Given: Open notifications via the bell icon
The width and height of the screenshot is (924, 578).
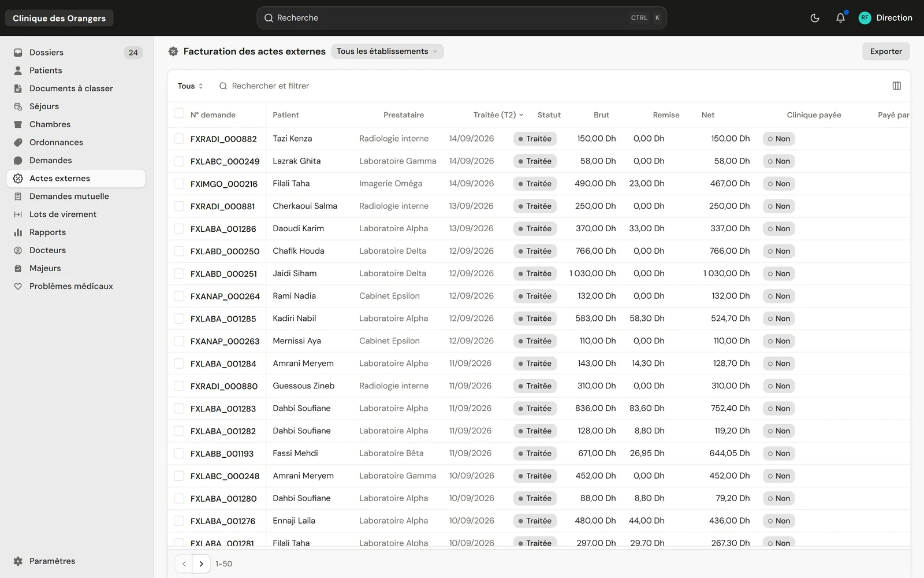Looking at the screenshot, I should 840,18.
